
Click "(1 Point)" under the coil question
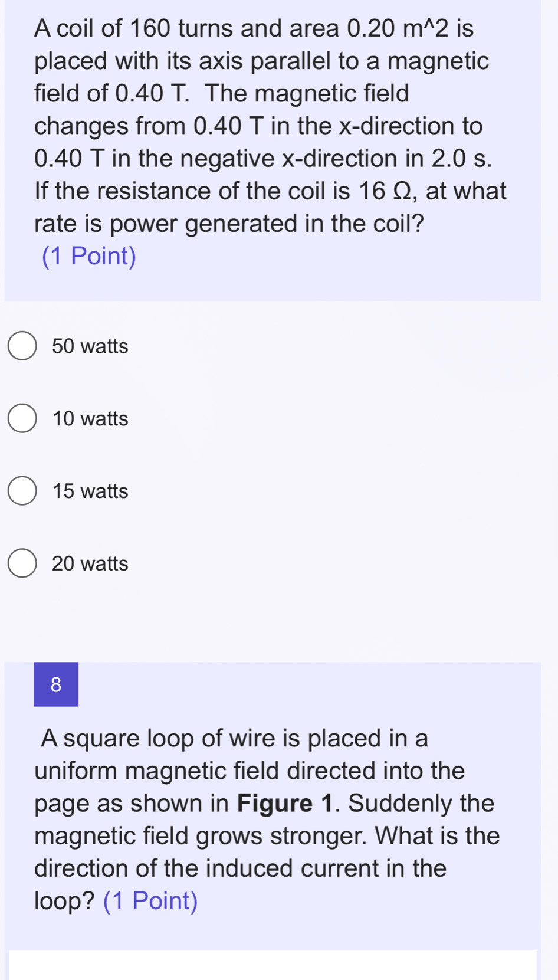click(x=89, y=256)
